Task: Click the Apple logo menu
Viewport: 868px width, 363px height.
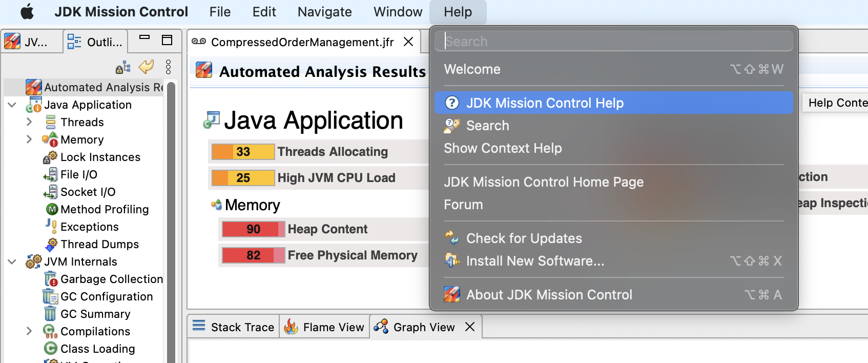Action: (27, 12)
